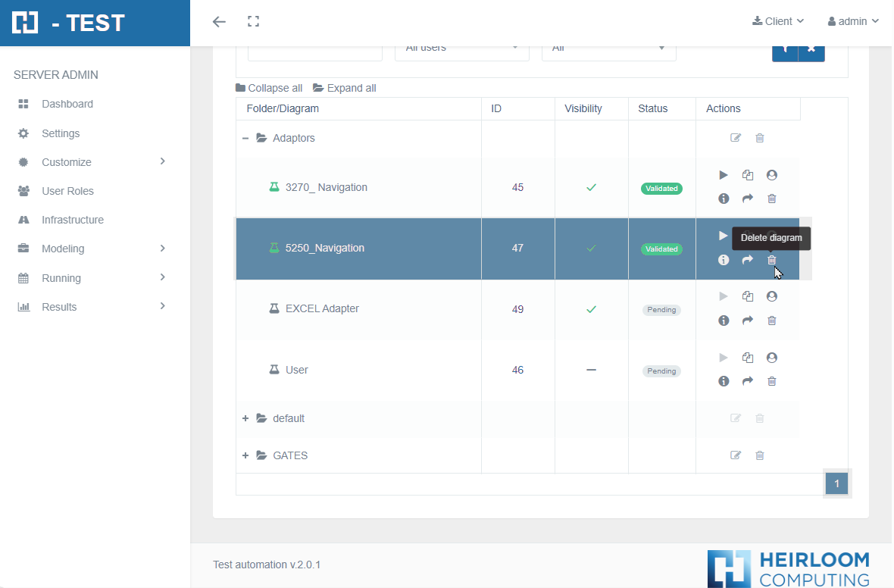Open the Client download dropdown
Image resolution: width=894 pixels, height=588 pixels.
(x=778, y=21)
